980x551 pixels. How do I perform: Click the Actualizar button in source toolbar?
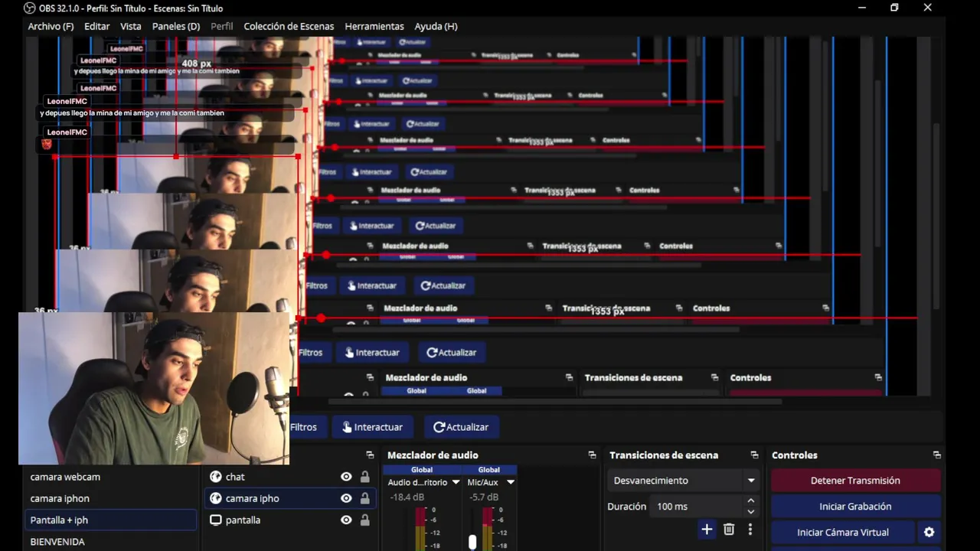coord(460,427)
